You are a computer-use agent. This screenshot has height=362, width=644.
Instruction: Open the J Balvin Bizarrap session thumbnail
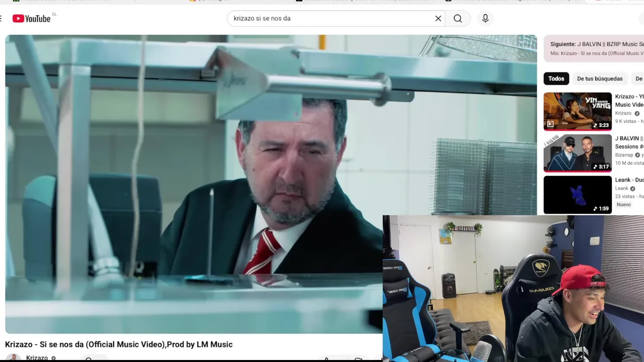point(578,153)
